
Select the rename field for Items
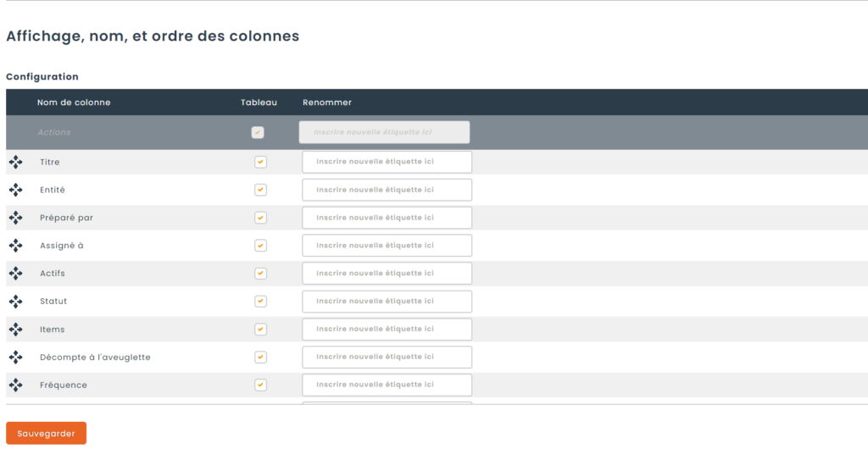pos(387,330)
